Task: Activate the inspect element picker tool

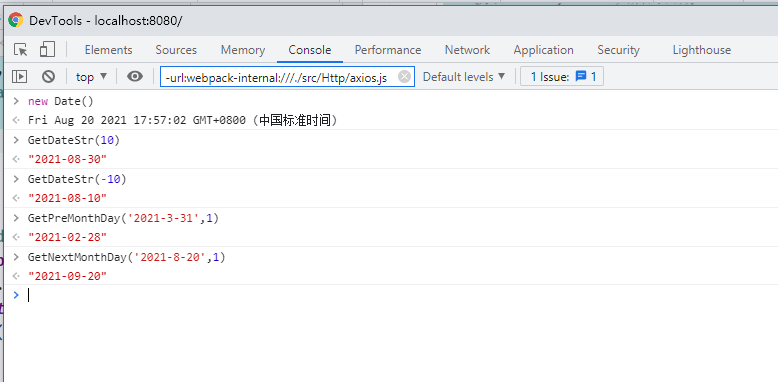Action: click(20, 50)
